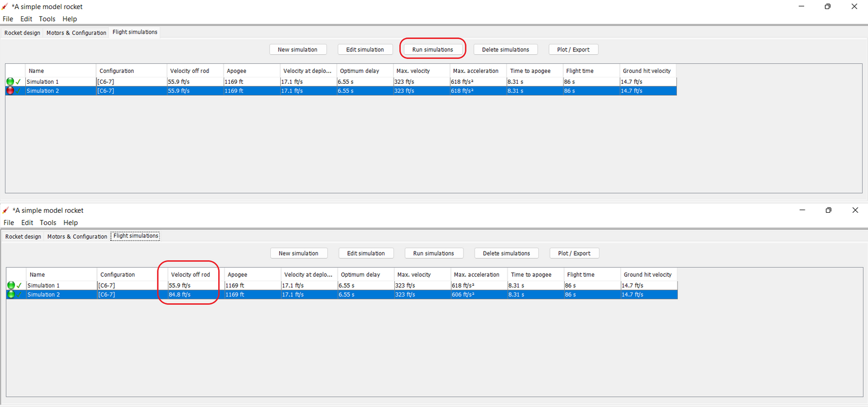Screen dimensions: 868x407
Task: Restore down the upper OpenRocket window
Action: pos(828,7)
